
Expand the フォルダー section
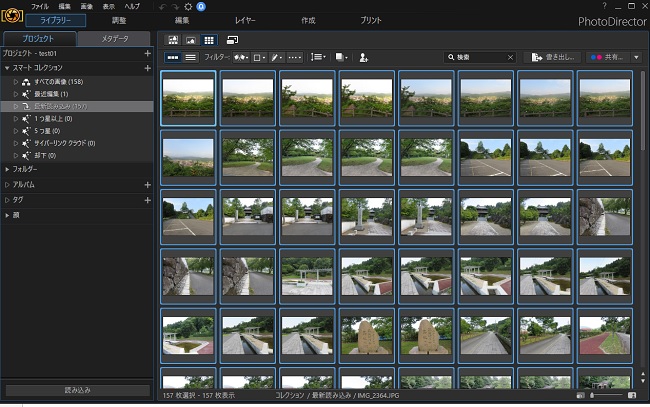point(7,169)
